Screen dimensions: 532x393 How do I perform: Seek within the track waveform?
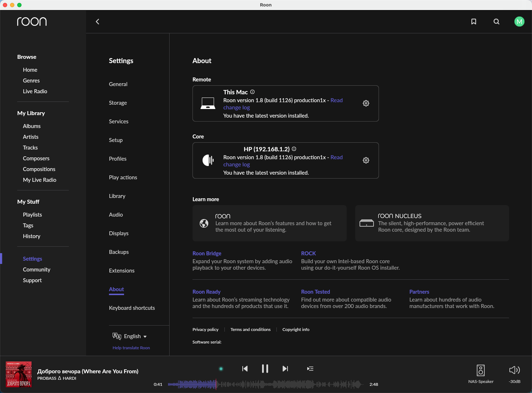tap(266, 384)
